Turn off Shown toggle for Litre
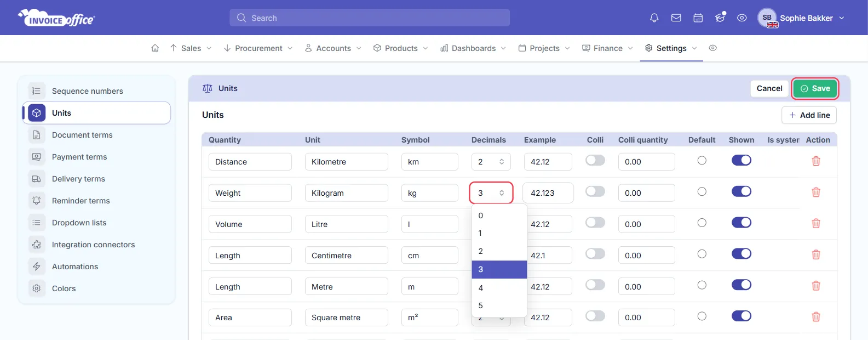 741,223
